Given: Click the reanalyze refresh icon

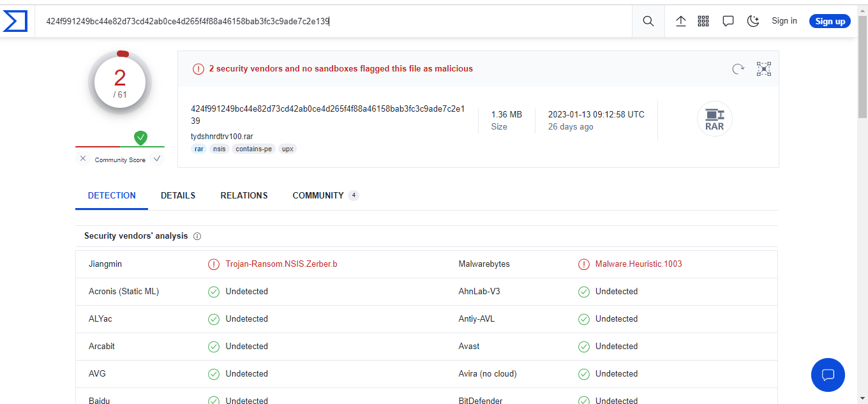Looking at the screenshot, I should coord(738,69).
